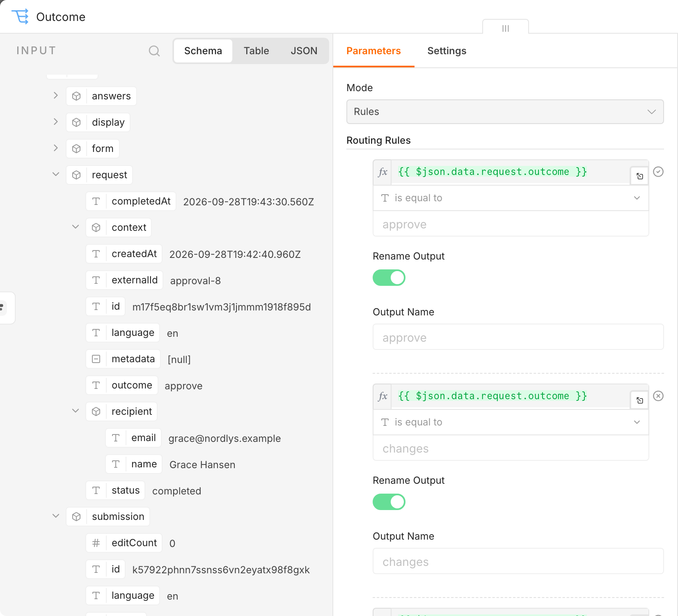Screen dimensions: 678x616
Task: Click the Outcome switch node icon
Action: (x=20, y=16)
